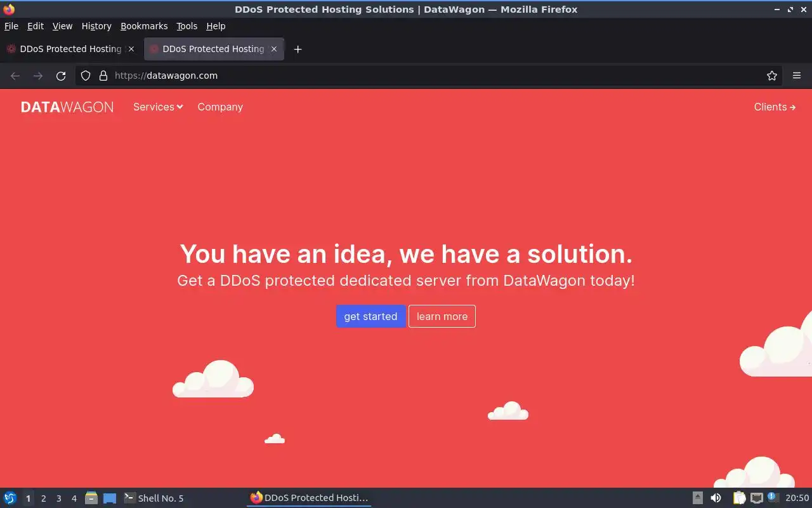Click the Firefox back arrow button
812x508 pixels.
(15, 76)
